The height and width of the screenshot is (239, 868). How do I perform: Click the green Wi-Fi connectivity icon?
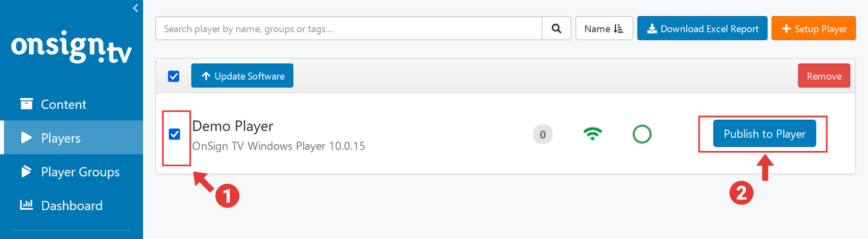point(592,134)
